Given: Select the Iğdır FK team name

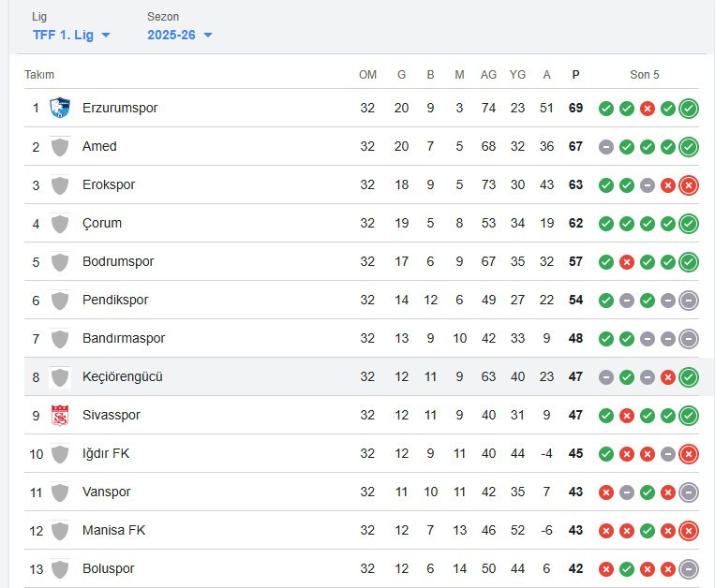Looking at the screenshot, I should coord(106,453).
